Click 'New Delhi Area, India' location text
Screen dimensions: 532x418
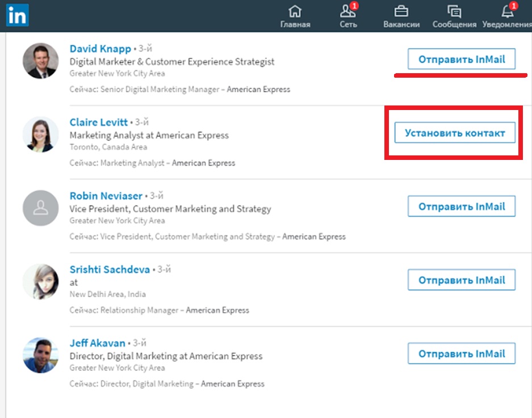pos(107,294)
